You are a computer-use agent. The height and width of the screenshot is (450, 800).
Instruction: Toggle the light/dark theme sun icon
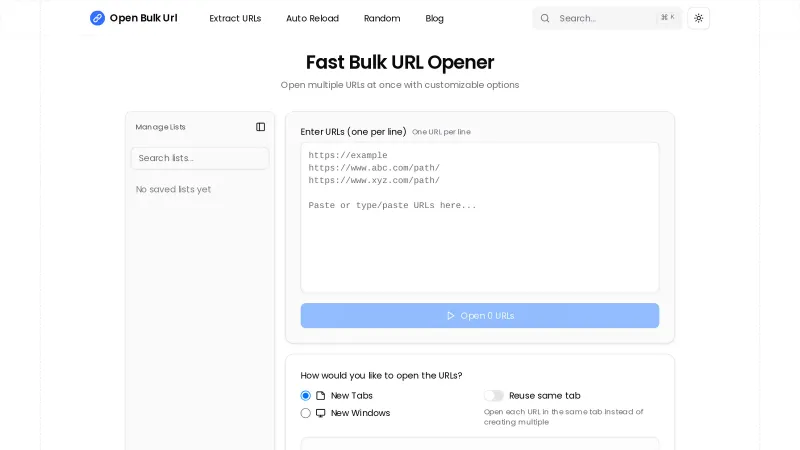tap(699, 18)
